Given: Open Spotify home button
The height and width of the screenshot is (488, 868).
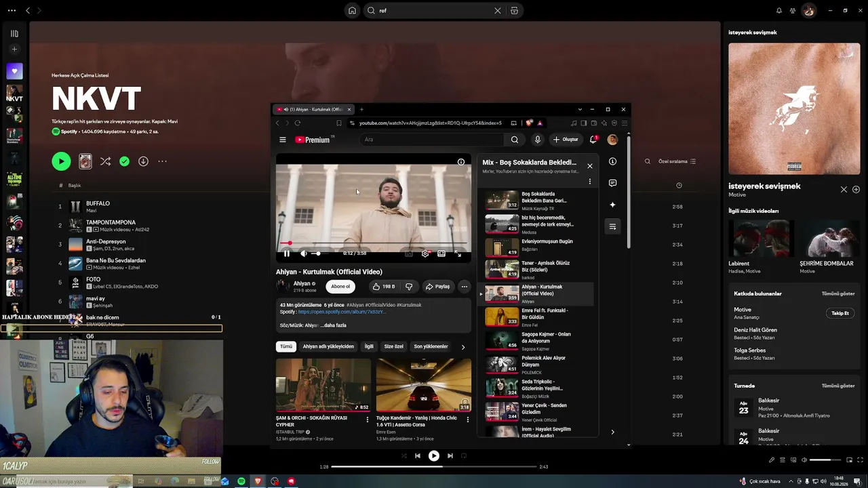Looking at the screenshot, I should 352,10.
